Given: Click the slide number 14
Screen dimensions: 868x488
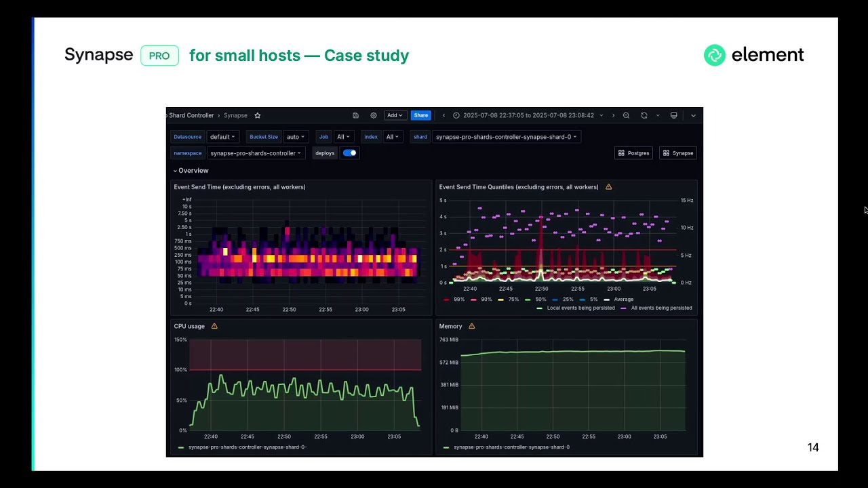Looking at the screenshot, I should coord(813,447).
